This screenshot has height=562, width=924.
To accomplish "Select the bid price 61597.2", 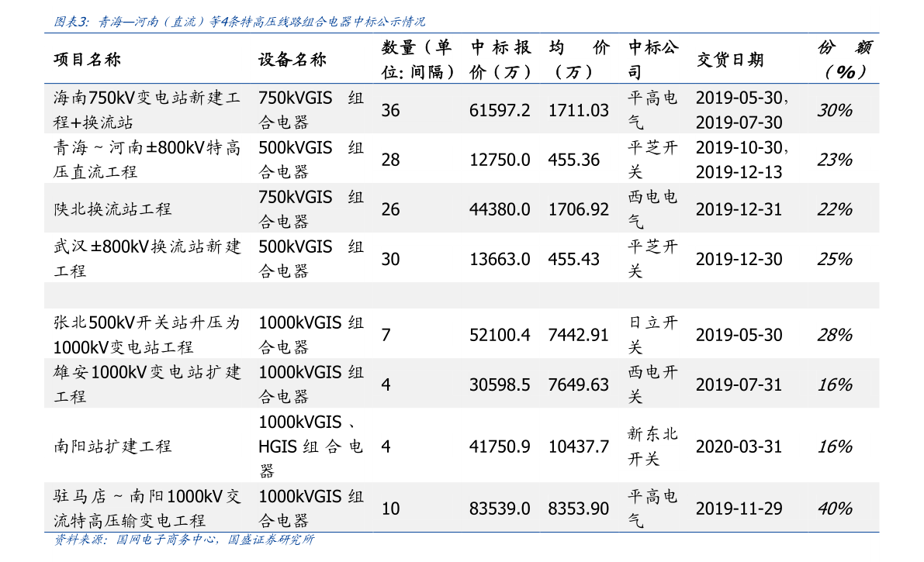I will point(500,110).
